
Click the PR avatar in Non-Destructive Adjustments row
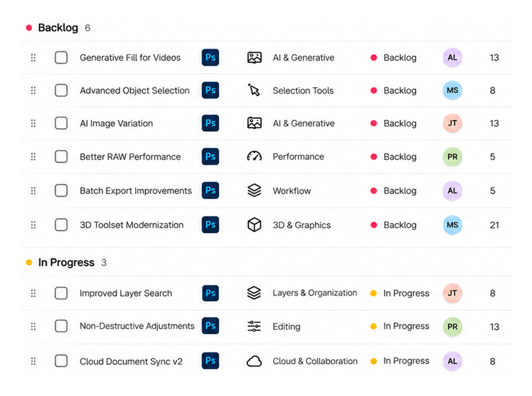coord(452,326)
